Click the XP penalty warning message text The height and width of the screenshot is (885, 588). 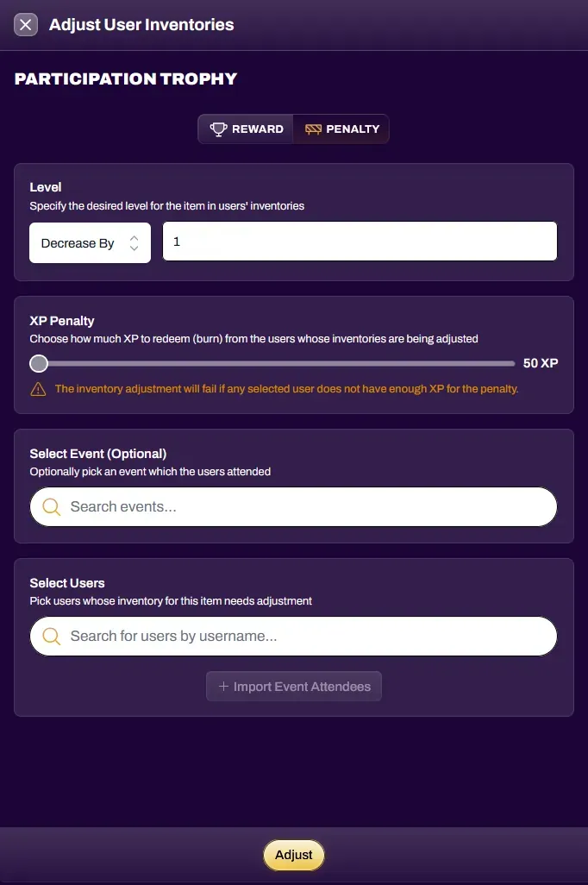(x=286, y=389)
